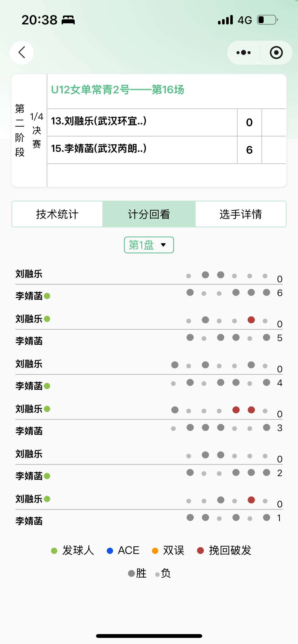Tap the home indicator bar
The width and height of the screenshot is (298, 644).
149,636
